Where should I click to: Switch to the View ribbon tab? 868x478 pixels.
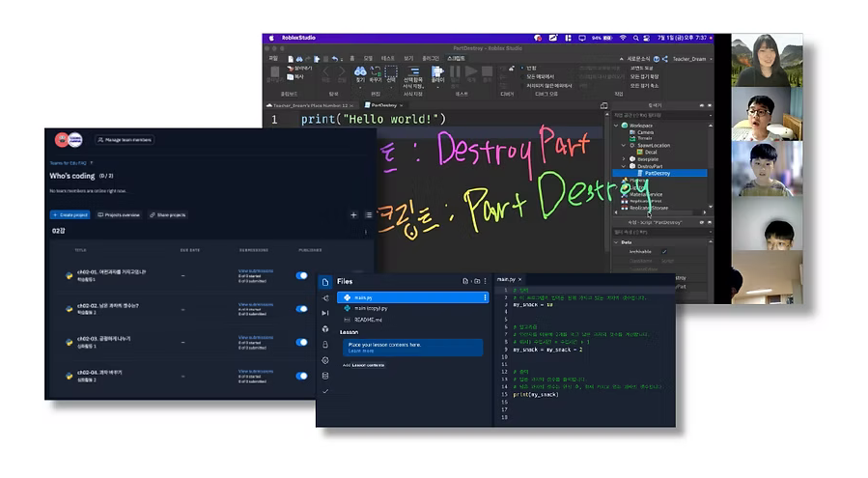pyautogui.click(x=408, y=58)
